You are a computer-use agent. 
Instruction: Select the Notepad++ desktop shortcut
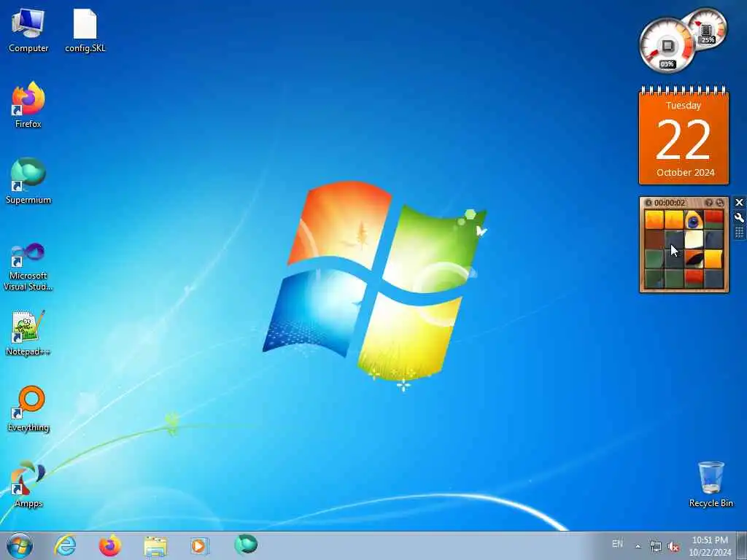pos(28,332)
